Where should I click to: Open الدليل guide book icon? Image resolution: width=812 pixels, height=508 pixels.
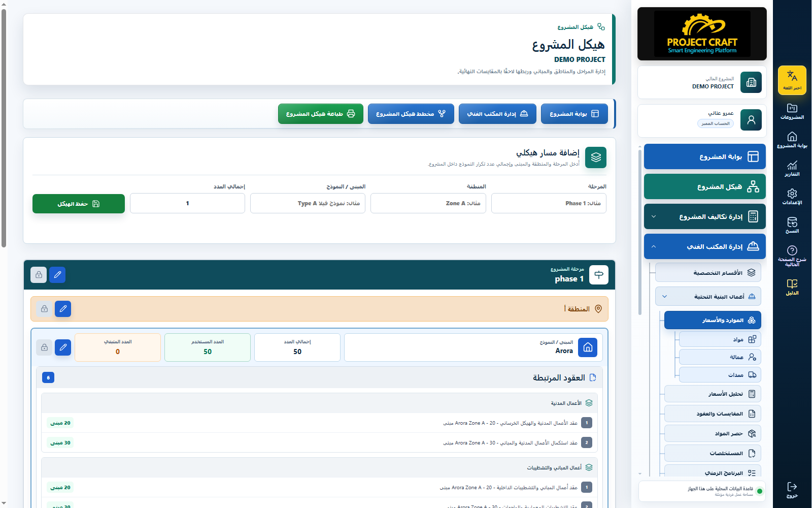[792, 288]
